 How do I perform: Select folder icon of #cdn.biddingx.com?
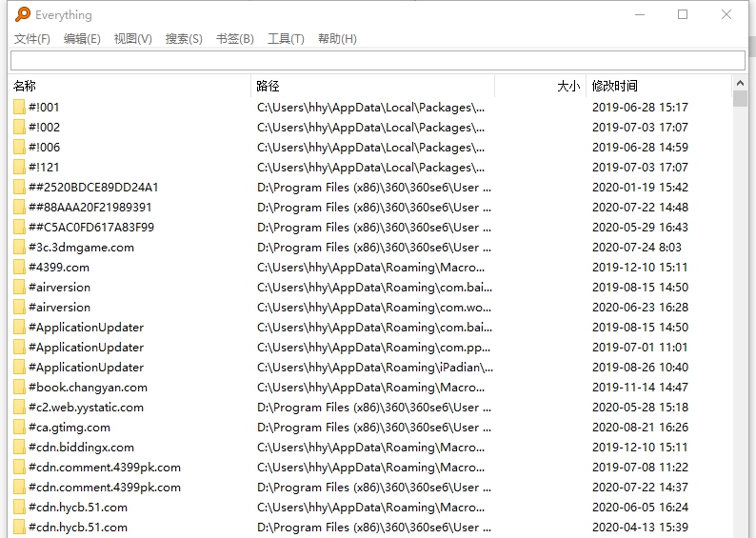pyautogui.click(x=19, y=448)
